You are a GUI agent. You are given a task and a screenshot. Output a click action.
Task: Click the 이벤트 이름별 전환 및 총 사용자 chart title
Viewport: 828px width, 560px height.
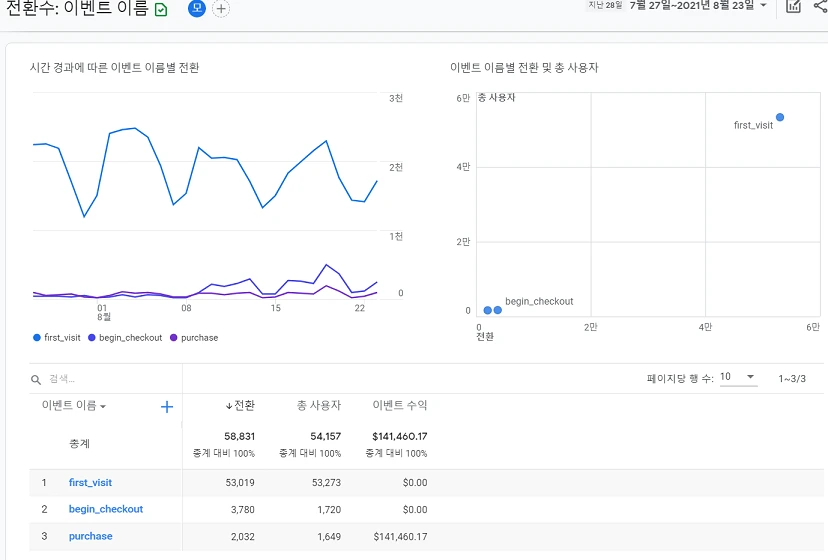click(524, 68)
